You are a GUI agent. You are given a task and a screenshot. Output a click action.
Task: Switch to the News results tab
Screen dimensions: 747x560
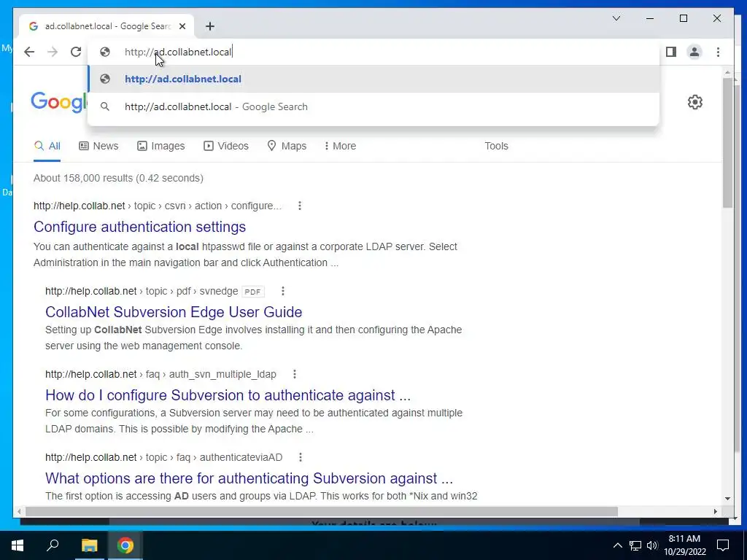(x=98, y=146)
